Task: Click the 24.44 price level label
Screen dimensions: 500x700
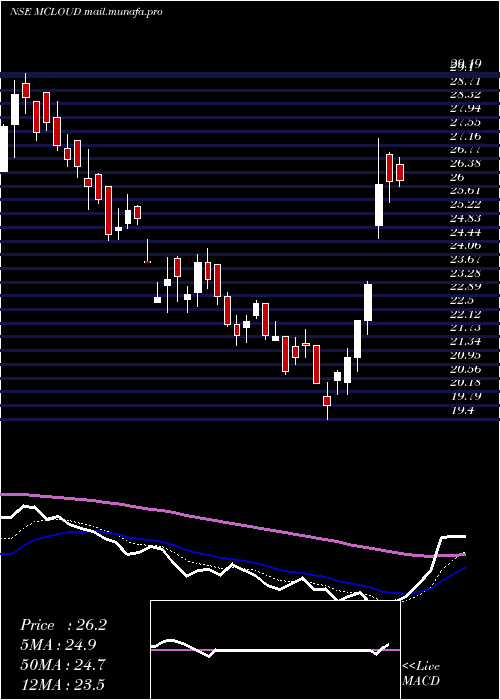Action: [465, 232]
